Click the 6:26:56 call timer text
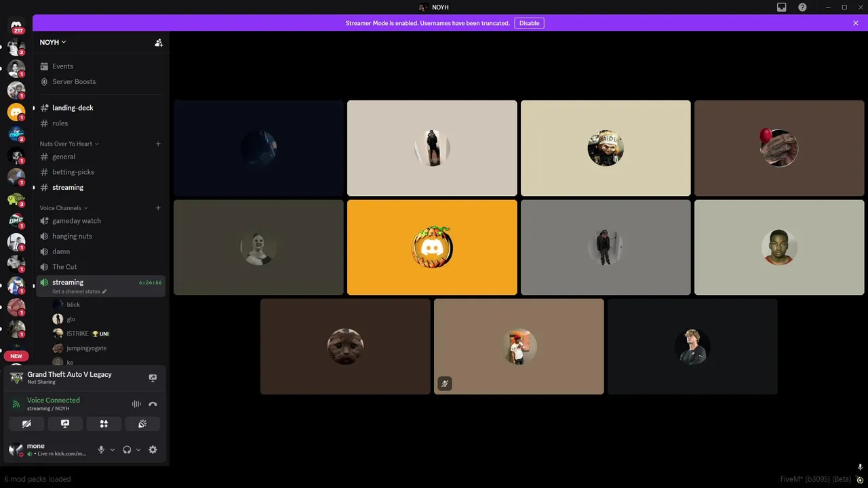Image resolution: width=868 pixels, height=488 pixels. pyautogui.click(x=151, y=283)
